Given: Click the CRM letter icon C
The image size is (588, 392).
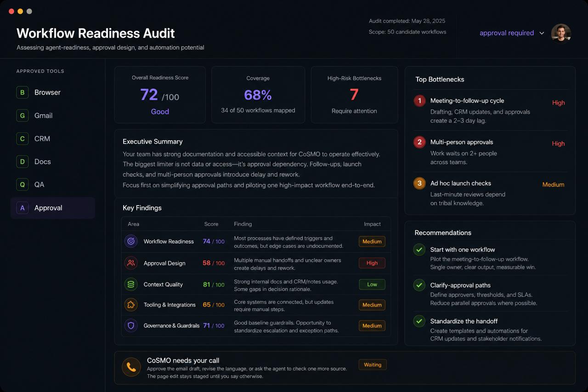Looking at the screenshot, I should tap(22, 138).
